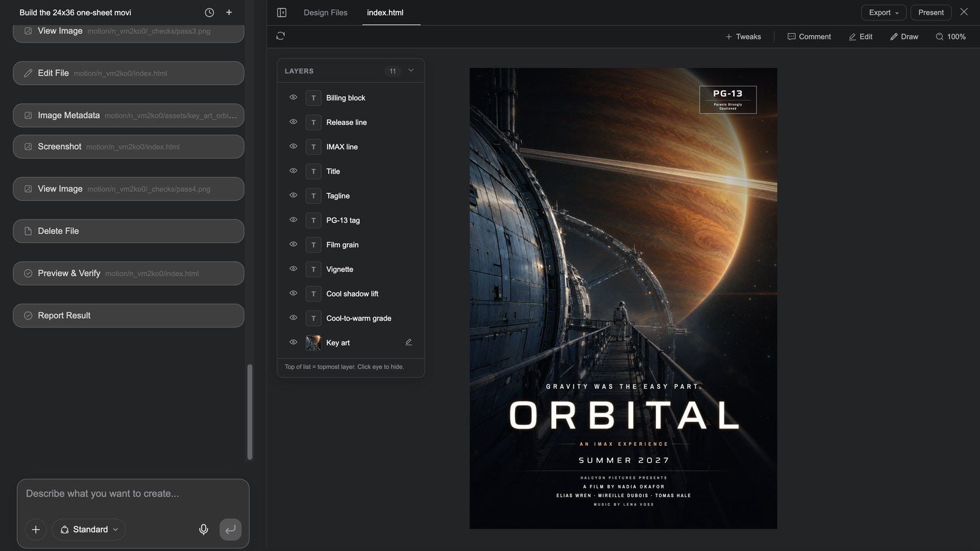The width and height of the screenshot is (980, 551).
Task: Open the Export dropdown
Action: (x=883, y=12)
